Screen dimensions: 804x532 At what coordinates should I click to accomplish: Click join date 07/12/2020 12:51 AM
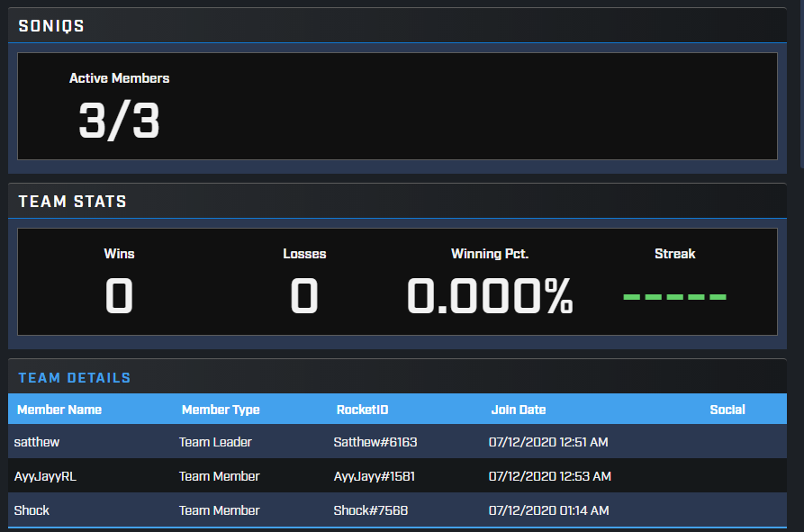pos(548,442)
